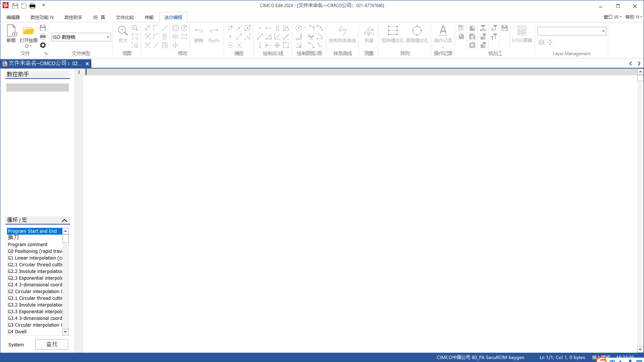644x362 pixels.
Task: Click the 放大 zoom in tool
Action: (123, 34)
